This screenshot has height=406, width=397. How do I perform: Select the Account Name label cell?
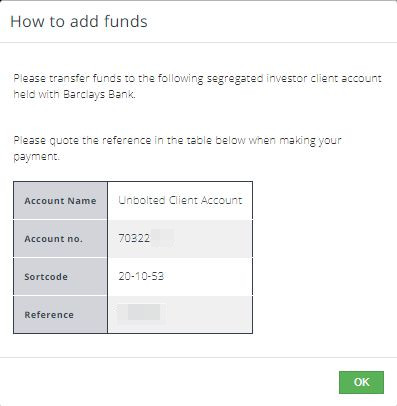coord(60,201)
